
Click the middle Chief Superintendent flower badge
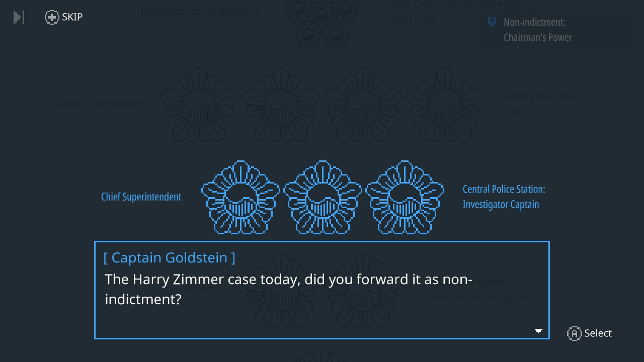(x=323, y=198)
